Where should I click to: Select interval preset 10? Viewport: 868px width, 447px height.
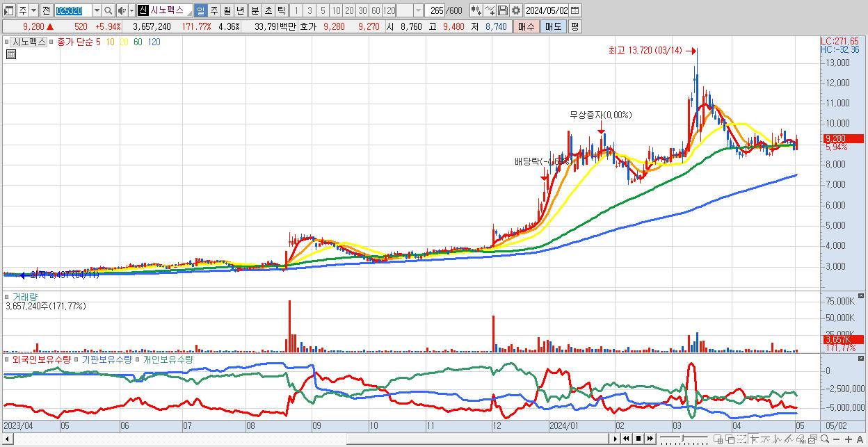point(336,10)
